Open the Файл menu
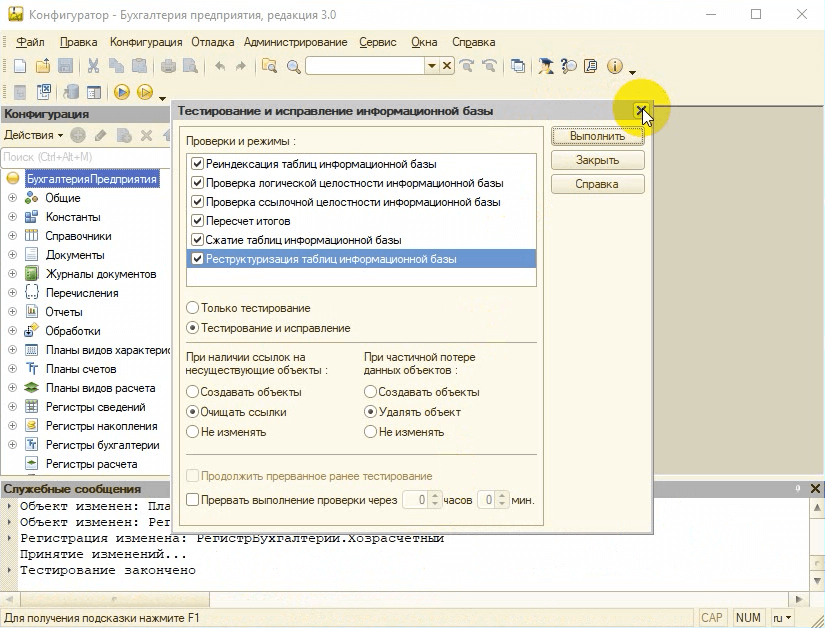This screenshot has height=628, width=825. (x=30, y=42)
